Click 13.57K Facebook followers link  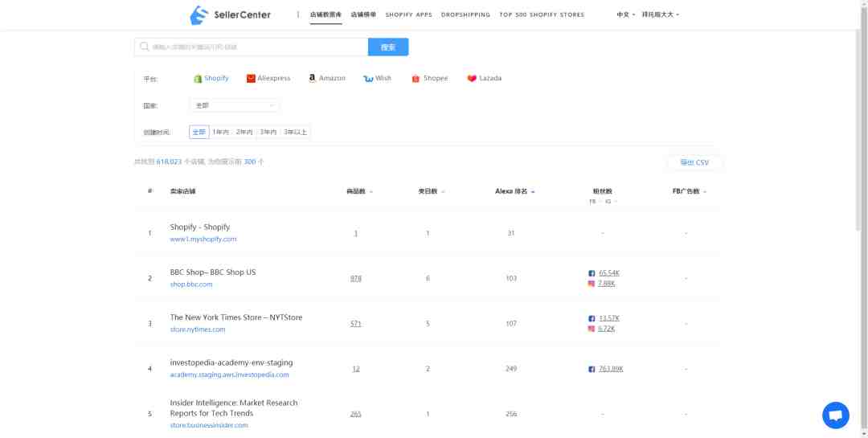point(609,318)
